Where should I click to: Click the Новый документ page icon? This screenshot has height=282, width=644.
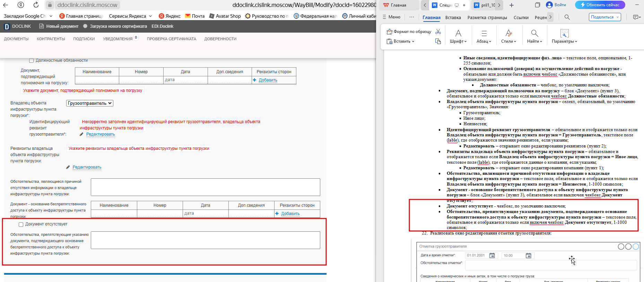pyautogui.click(x=42, y=26)
